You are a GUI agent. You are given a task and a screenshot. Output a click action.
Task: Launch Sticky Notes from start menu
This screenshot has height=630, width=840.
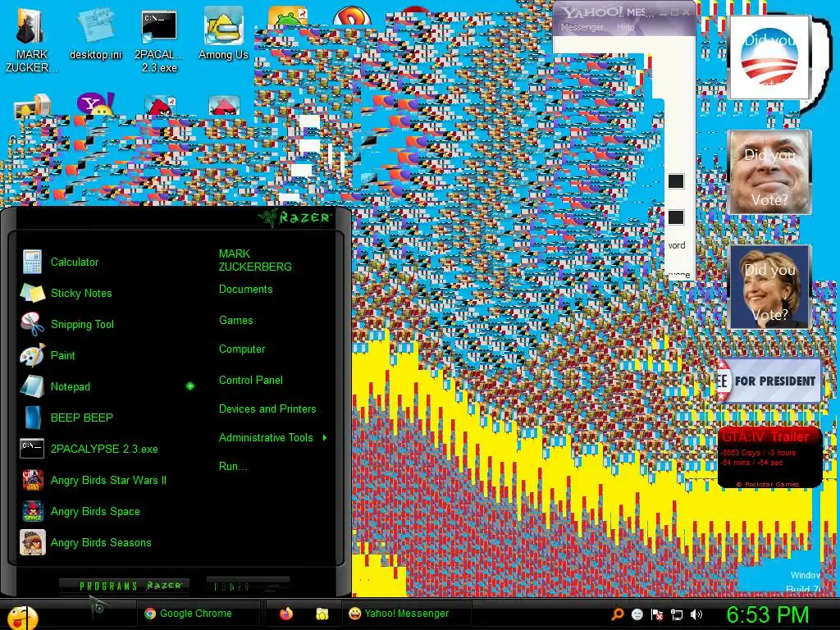pyautogui.click(x=66, y=293)
